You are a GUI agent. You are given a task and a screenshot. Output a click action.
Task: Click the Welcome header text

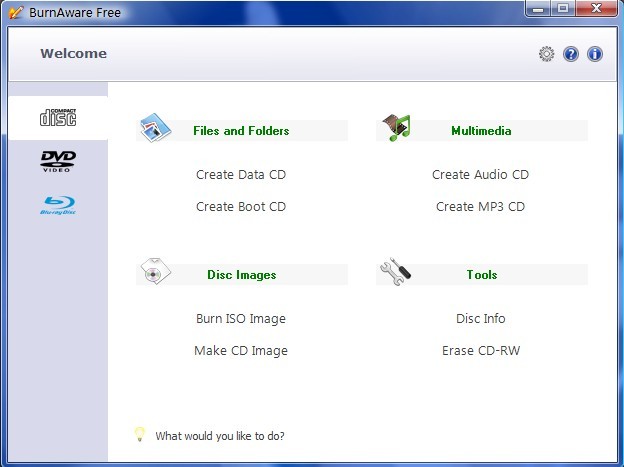tap(74, 53)
